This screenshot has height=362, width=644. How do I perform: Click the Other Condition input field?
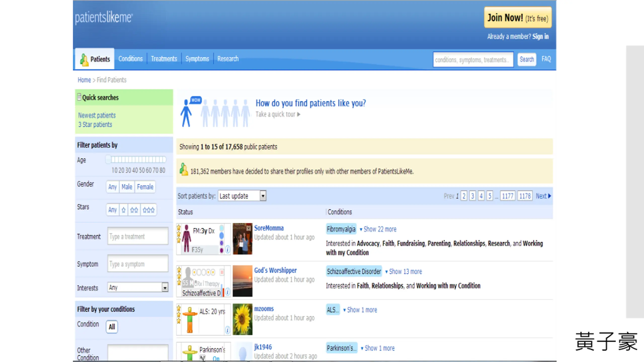[x=138, y=352]
